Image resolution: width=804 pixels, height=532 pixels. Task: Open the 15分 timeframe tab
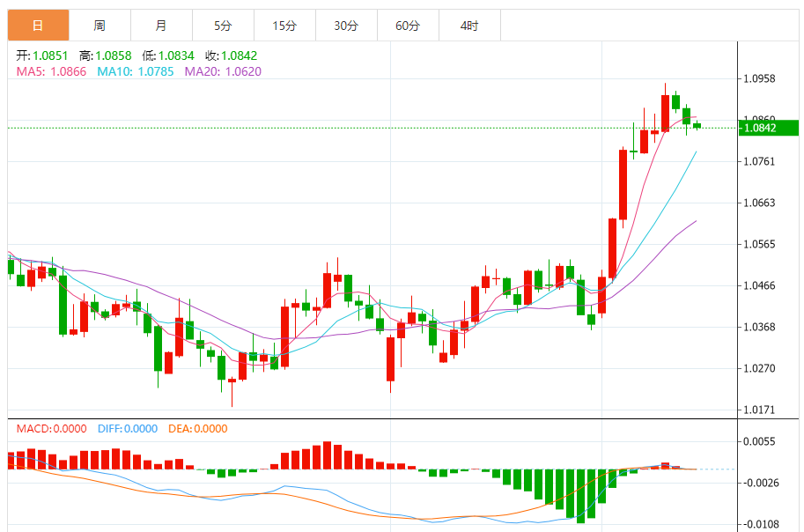(x=284, y=26)
